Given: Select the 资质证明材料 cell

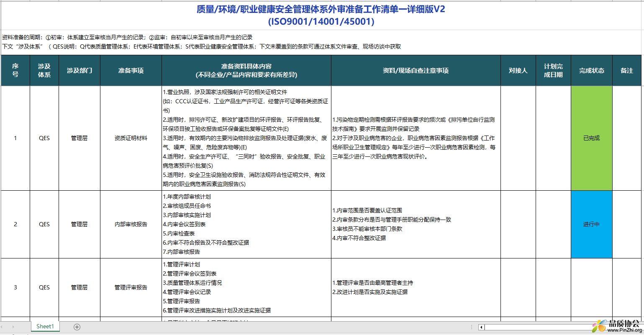Looking at the screenshot, I should (131, 138).
